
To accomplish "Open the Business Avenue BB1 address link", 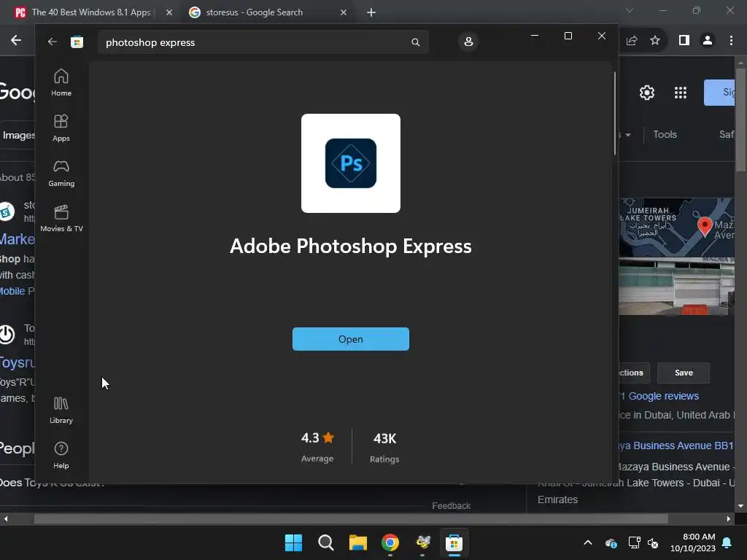I will (676, 446).
